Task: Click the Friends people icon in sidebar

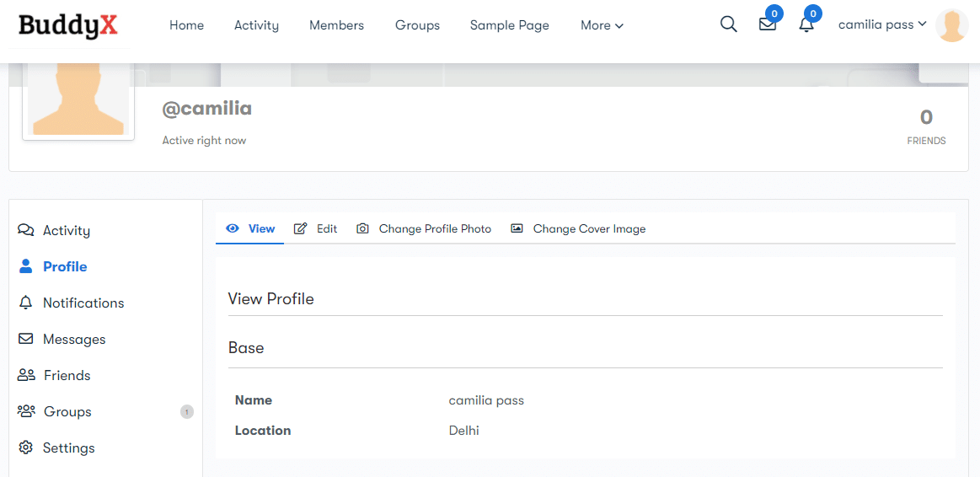Action: [x=26, y=375]
